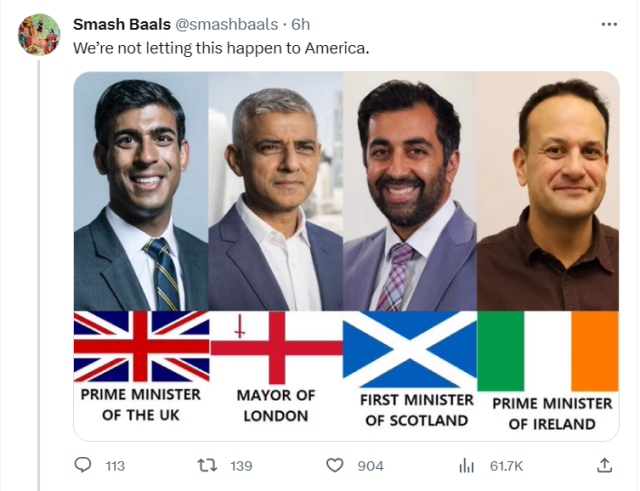Click the 113 replies count
This screenshot has width=640, height=491.
[x=115, y=465]
